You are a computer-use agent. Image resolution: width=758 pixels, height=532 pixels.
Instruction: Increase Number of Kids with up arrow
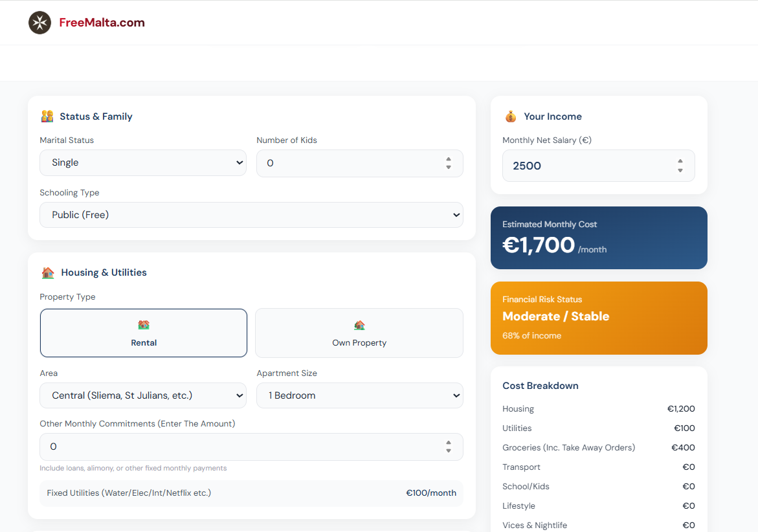coord(449,159)
